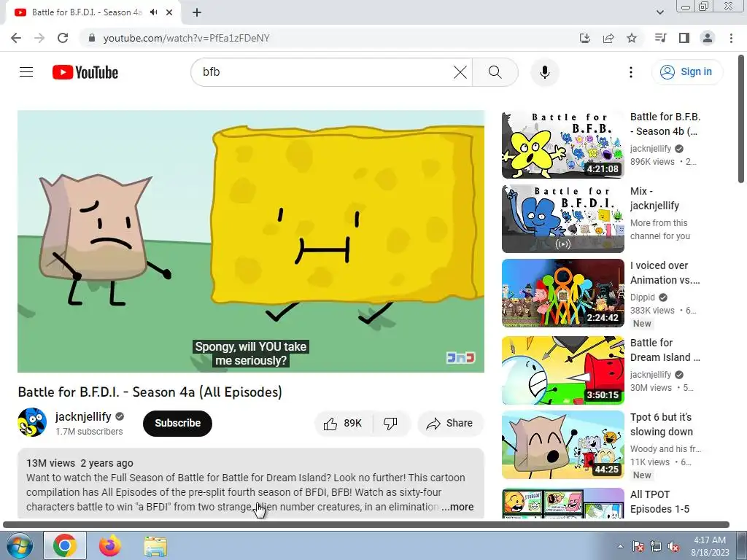Click the magnifier search button
This screenshot has width=747, height=560.
(x=495, y=72)
